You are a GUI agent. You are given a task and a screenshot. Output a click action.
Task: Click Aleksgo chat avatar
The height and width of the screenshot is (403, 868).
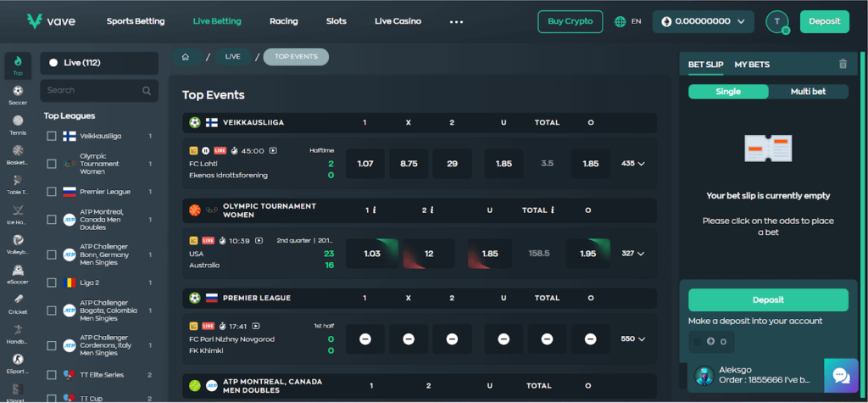pos(704,375)
